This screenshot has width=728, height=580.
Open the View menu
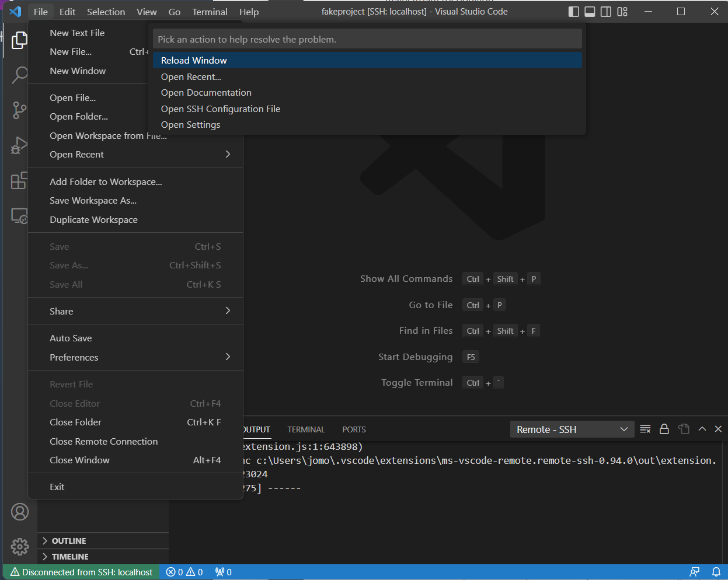click(147, 12)
